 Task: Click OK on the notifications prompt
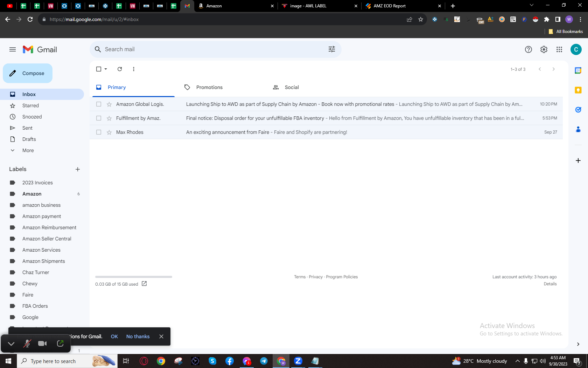click(114, 336)
